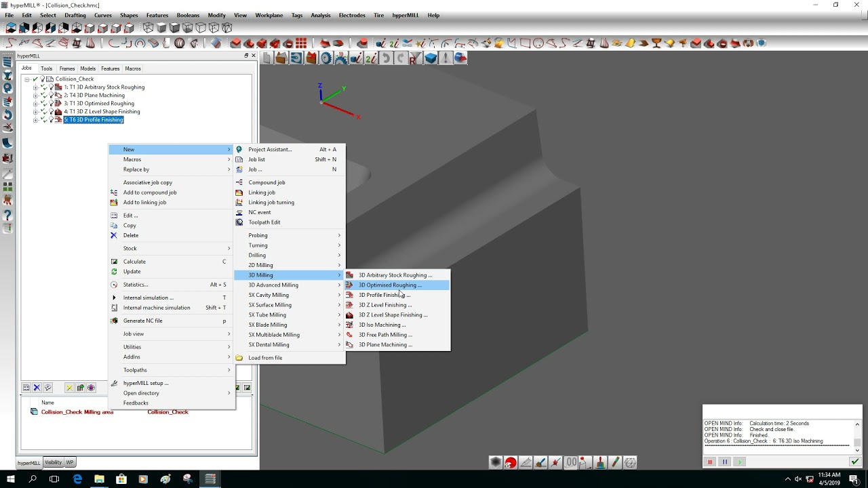Screen dimensions: 868x488
Task: Choose 3D Iso Machining from the submenu
Action: click(397, 325)
